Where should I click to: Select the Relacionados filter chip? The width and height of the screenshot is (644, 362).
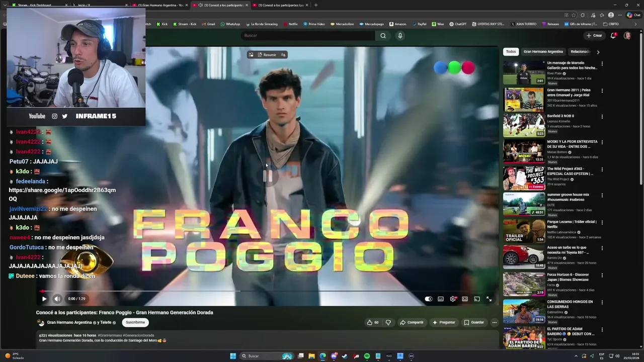tap(580, 52)
